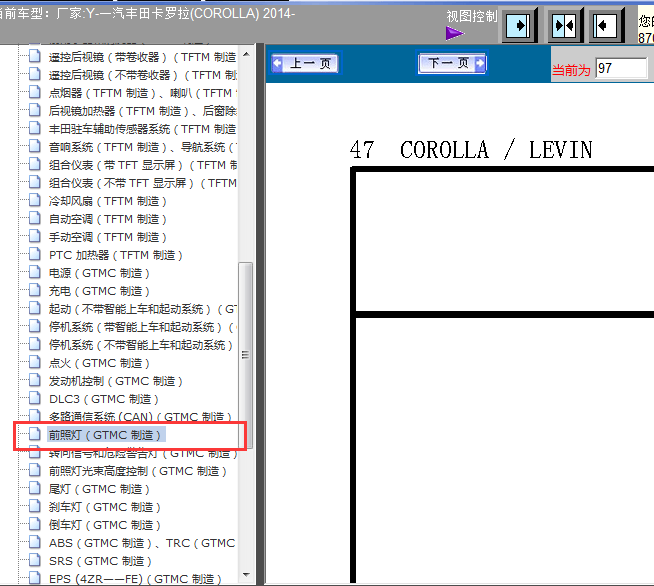Click the 47 COROLLA / LEVIN page heading

coord(471,150)
